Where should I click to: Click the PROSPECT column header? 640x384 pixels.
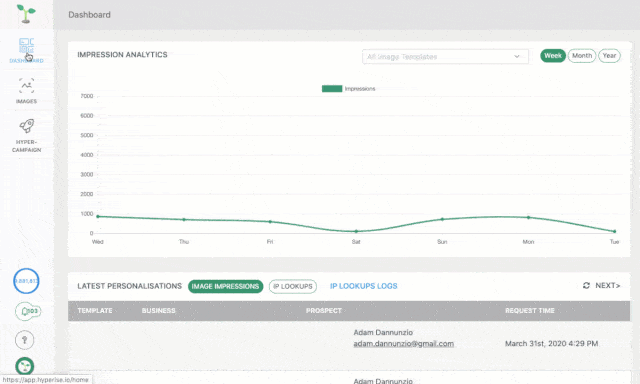coord(324,311)
